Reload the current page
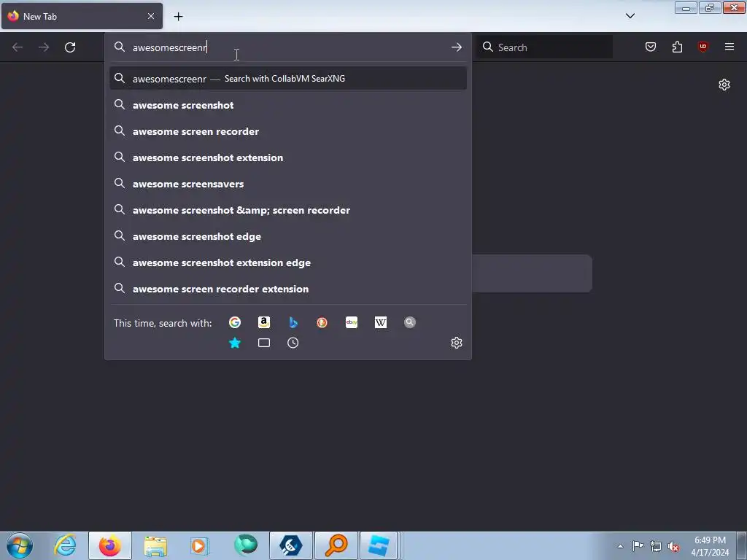 tap(70, 47)
